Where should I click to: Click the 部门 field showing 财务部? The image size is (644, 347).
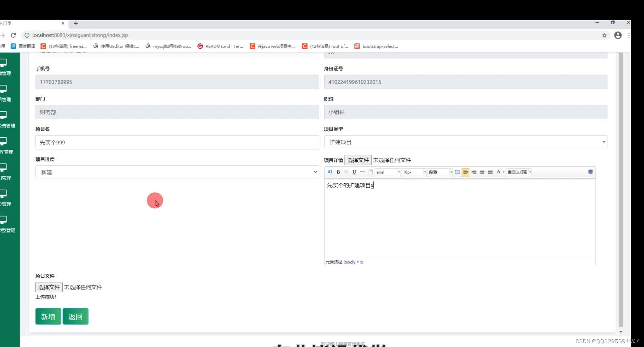tap(177, 112)
